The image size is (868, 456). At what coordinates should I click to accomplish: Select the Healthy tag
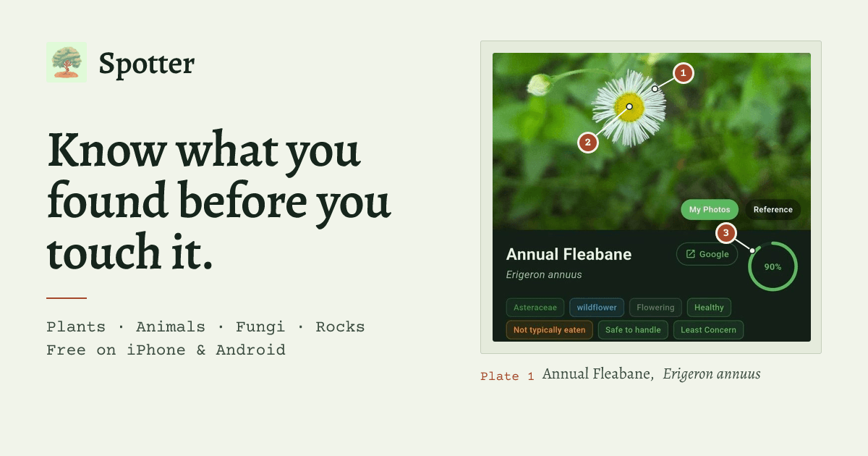pos(709,308)
